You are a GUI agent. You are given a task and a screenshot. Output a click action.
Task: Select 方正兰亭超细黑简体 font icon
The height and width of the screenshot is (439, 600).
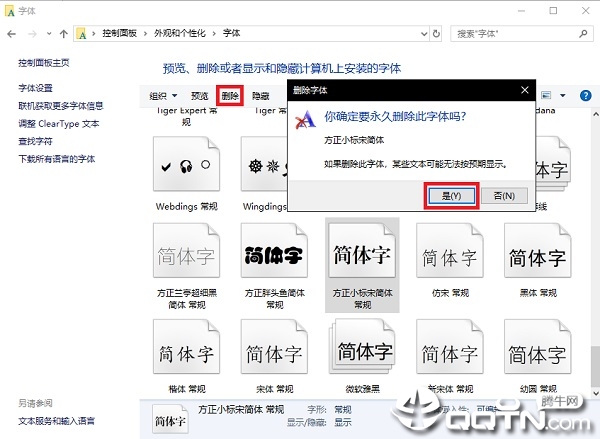[186, 255]
